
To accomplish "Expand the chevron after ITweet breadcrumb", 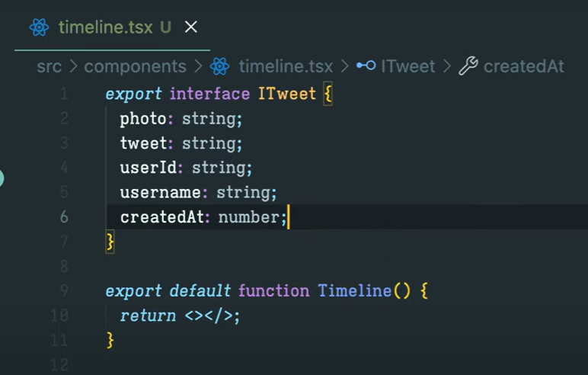I will [446, 66].
